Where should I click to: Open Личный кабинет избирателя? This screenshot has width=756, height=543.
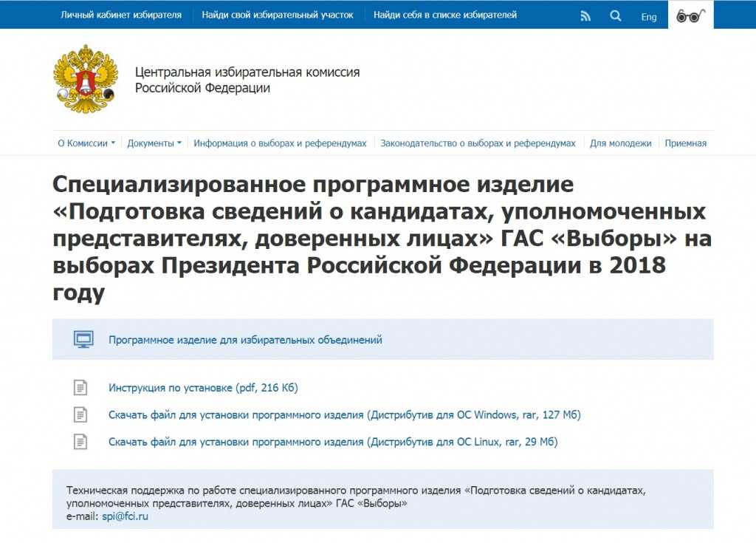click(x=121, y=15)
